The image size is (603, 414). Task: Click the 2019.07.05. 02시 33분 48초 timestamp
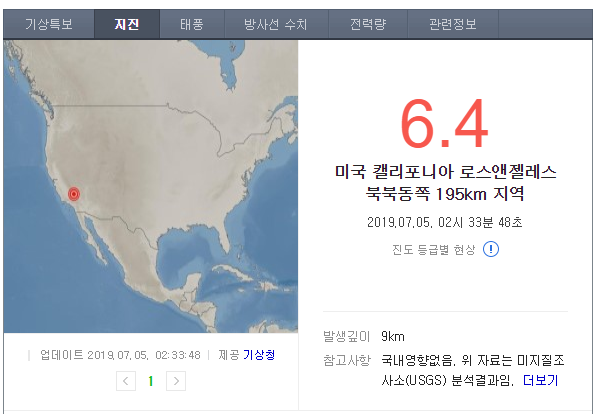[x=445, y=222]
